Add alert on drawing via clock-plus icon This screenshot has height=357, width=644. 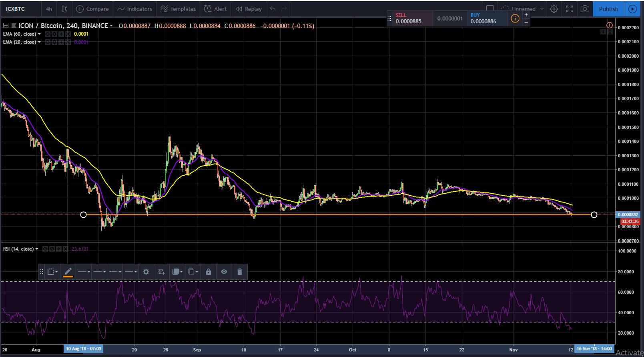coord(161,272)
